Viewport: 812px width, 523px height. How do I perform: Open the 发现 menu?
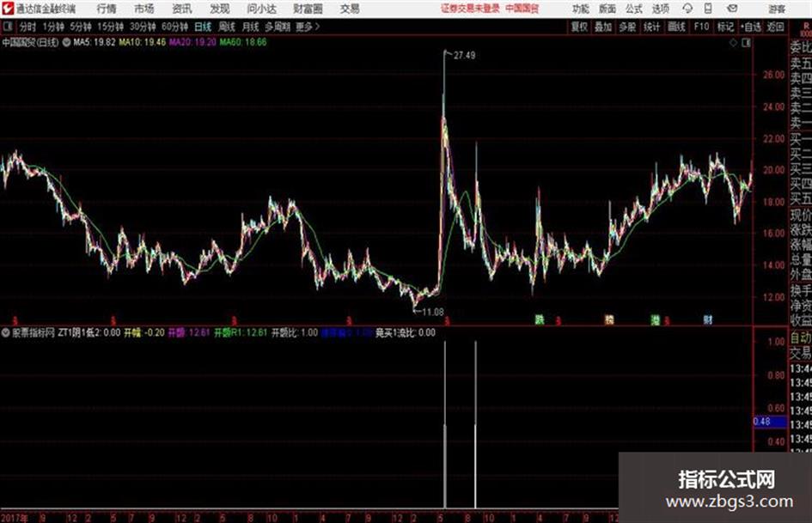pos(220,9)
